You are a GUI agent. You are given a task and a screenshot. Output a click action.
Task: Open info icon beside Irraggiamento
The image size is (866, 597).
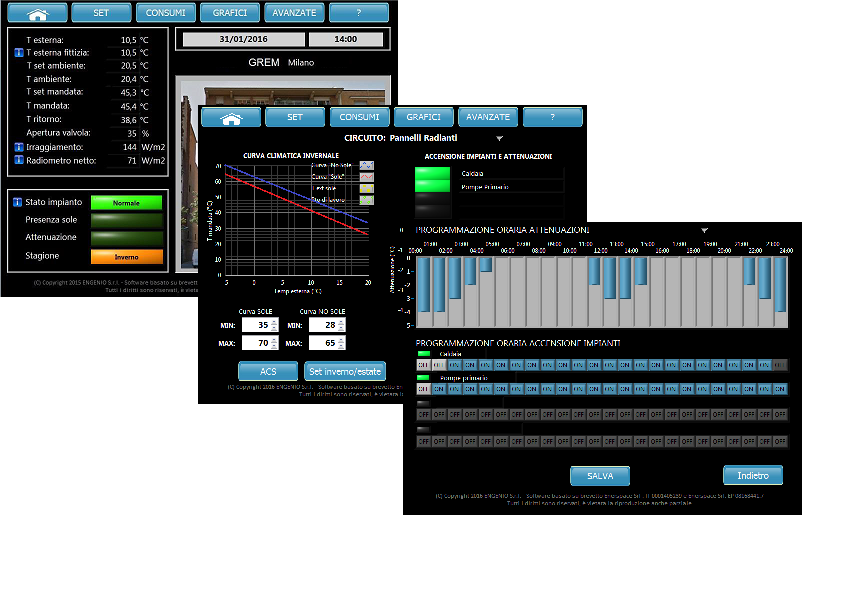tap(19, 147)
